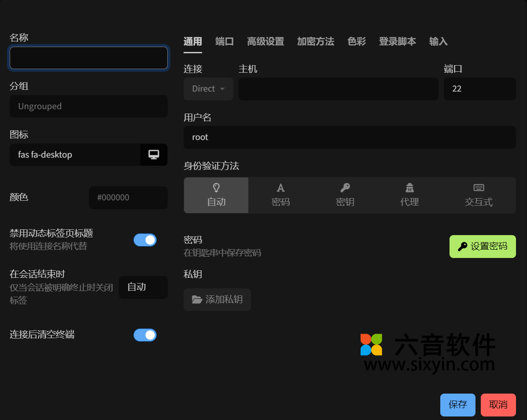Cancel the dialog with 取消
This screenshot has height=420, width=527.
coord(498,405)
